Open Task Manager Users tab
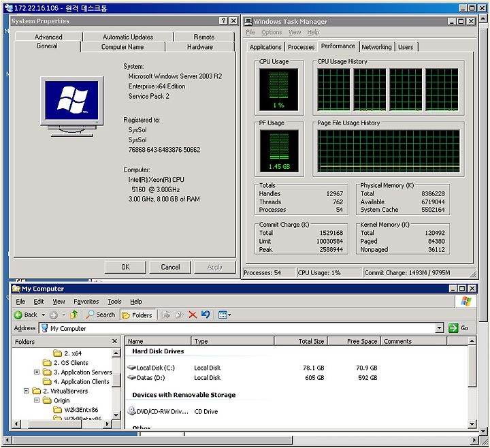490x448 pixels. pyautogui.click(x=406, y=47)
